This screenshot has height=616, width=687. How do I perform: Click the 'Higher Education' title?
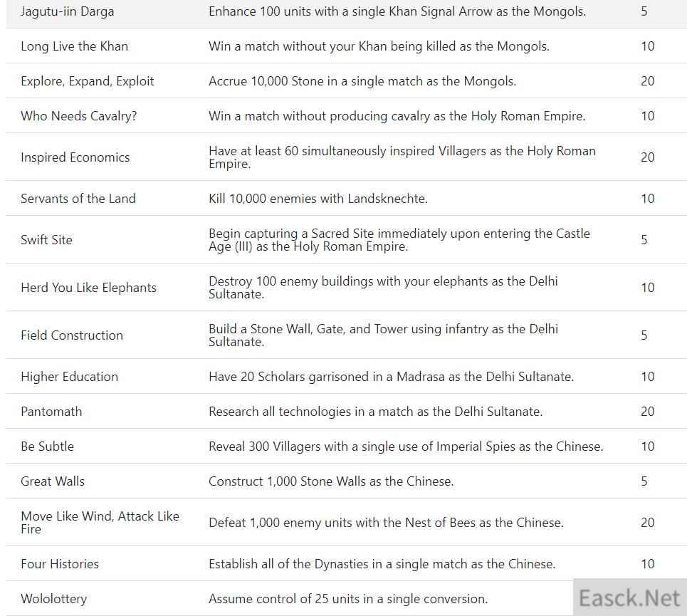pyautogui.click(x=69, y=376)
